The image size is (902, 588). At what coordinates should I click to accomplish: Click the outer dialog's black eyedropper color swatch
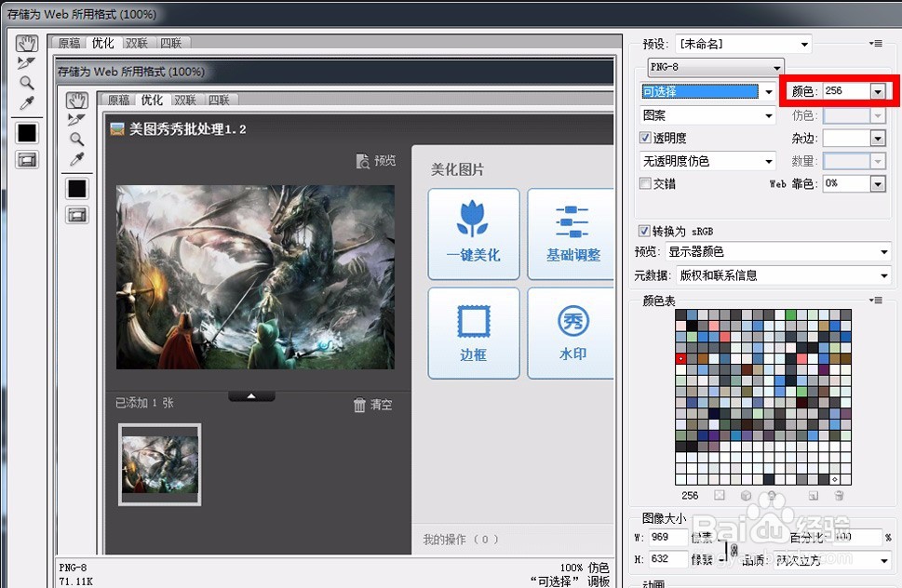tap(27, 133)
